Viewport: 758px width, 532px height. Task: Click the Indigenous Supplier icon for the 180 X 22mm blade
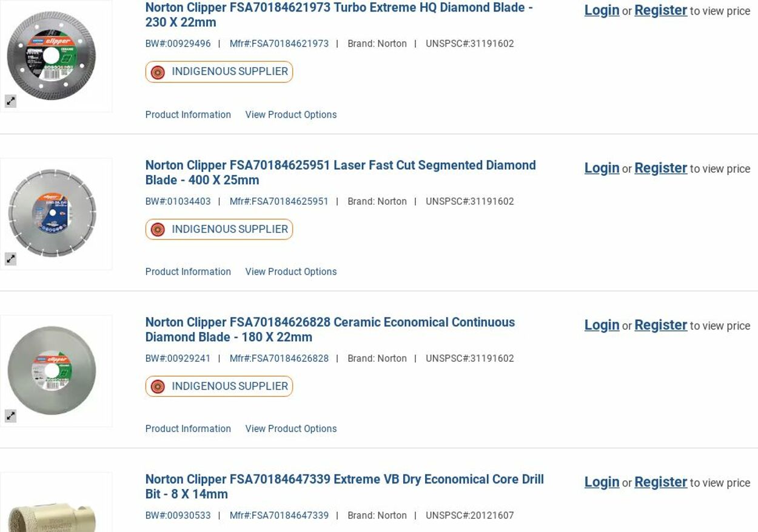click(158, 387)
